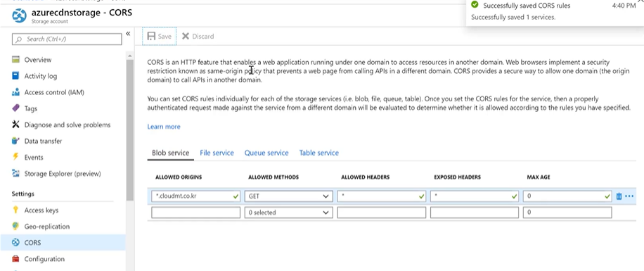Click the storage account globe icon
This screenshot has height=271, width=644.
(x=19, y=16)
